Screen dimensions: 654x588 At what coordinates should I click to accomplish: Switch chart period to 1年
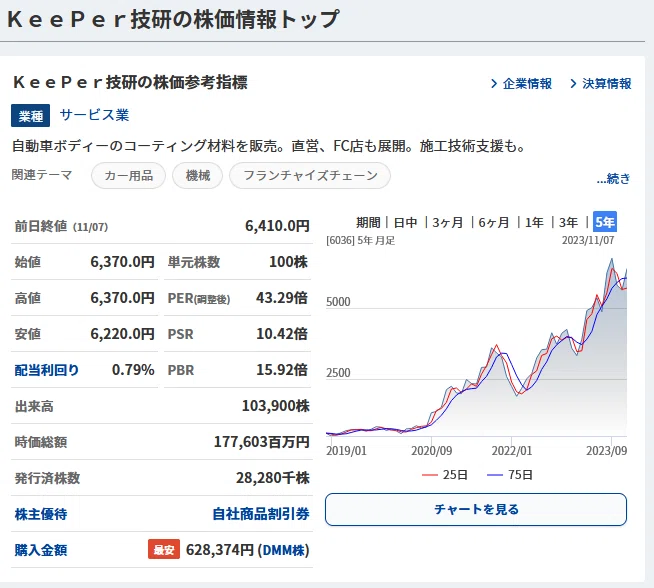coord(534,222)
